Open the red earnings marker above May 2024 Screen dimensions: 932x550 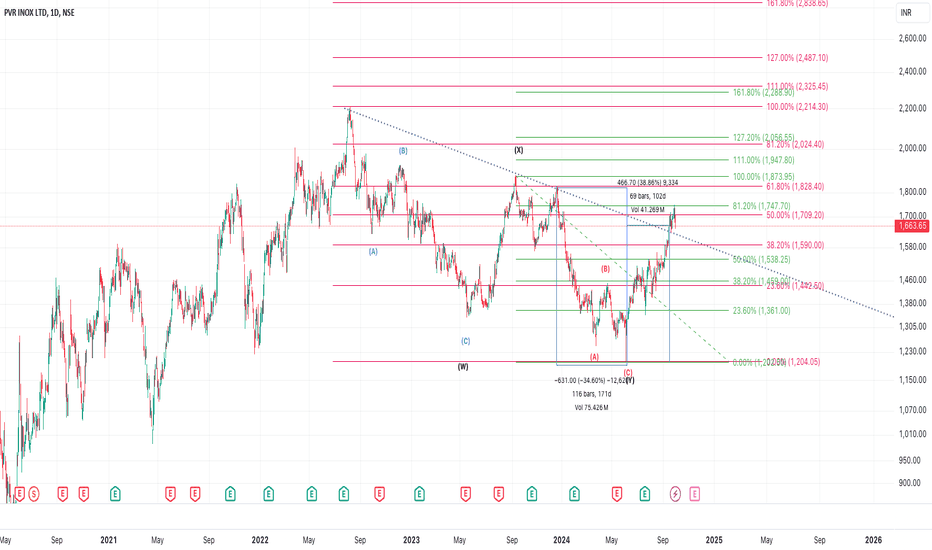617,494
